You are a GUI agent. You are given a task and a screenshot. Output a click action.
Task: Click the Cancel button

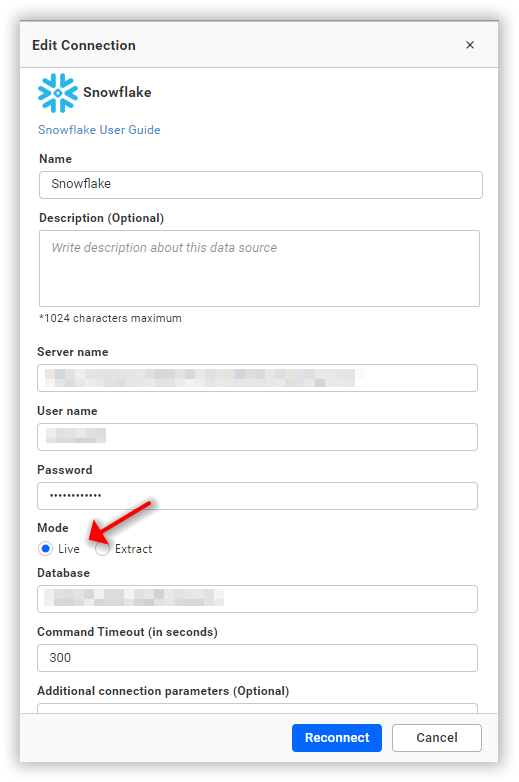pyautogui.click(x=437, y=738)
